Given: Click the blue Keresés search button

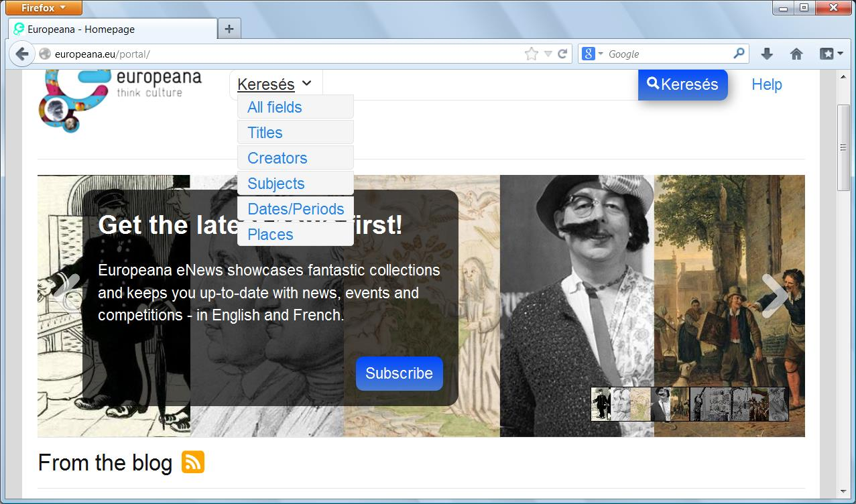Looking at the screenshot, I should point(682,84).
